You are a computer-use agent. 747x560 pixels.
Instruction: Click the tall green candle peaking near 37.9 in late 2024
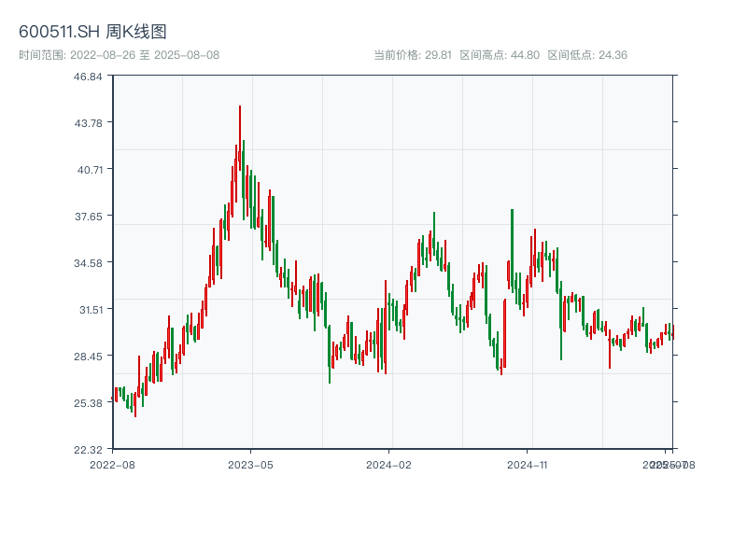click(x=512, y=249)
